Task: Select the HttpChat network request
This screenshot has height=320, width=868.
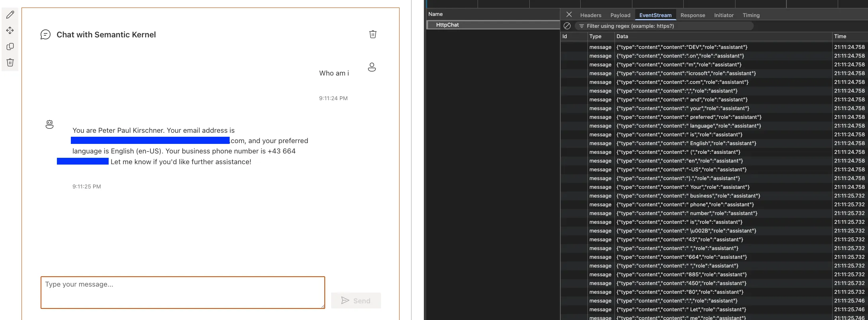Action: point(447,25)
